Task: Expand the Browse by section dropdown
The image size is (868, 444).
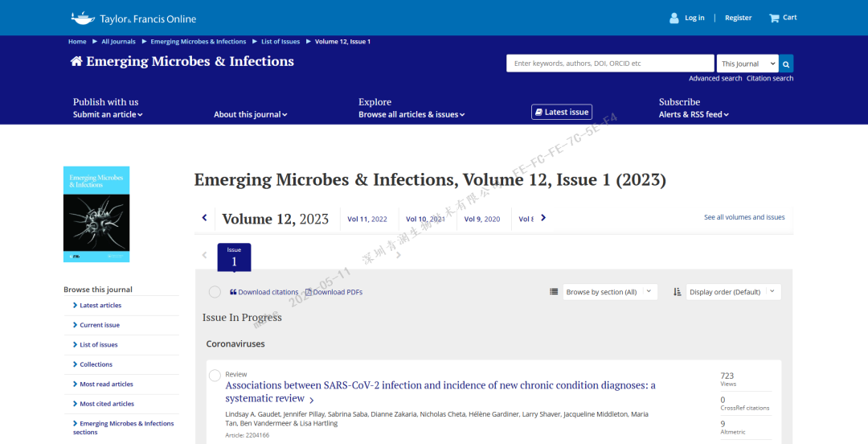Action: click(x=610, y=292)
